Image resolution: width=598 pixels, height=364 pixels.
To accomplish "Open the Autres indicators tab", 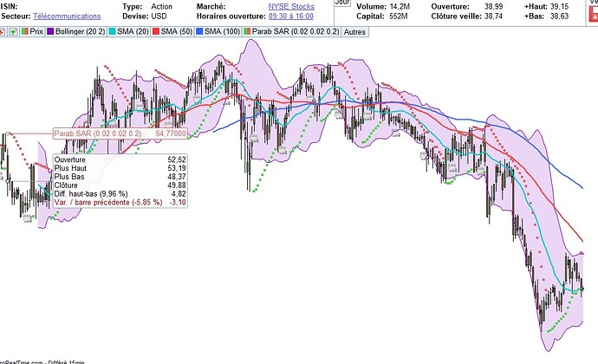I will [354, 30].
